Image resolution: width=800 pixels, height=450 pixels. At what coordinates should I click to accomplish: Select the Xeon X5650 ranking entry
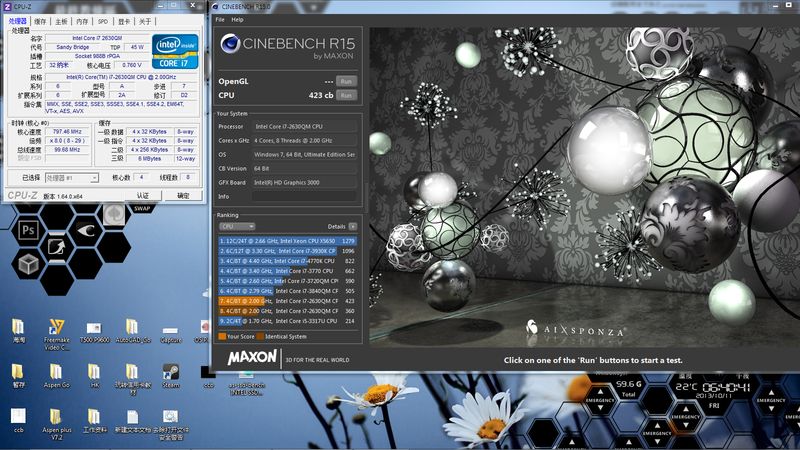(x=287, y=241)
